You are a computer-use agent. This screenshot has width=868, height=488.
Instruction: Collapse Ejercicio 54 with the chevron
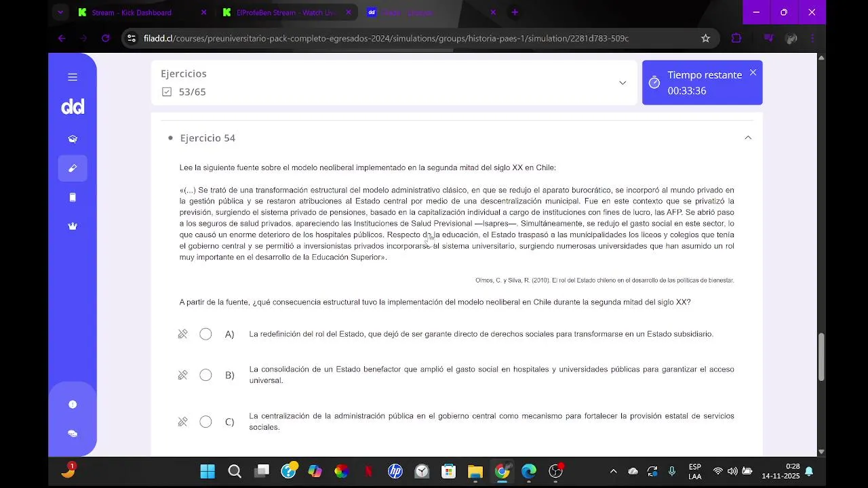pos(748,138)
